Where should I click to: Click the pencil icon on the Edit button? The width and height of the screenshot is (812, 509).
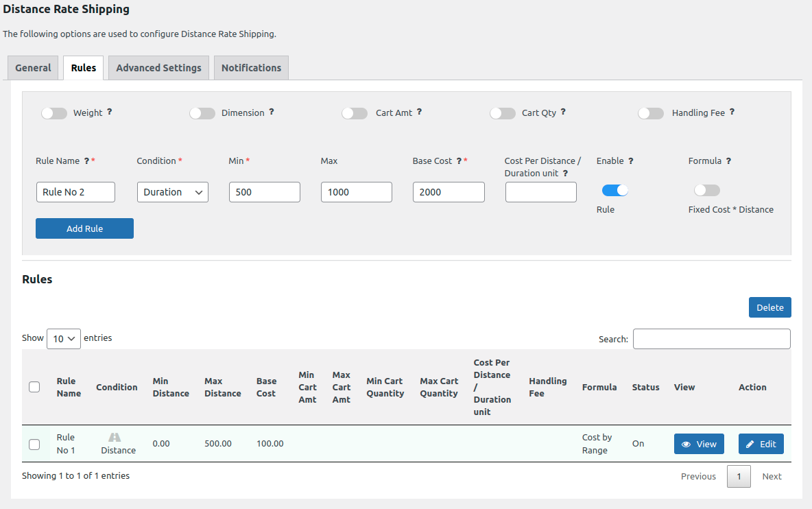click(750, 444)
